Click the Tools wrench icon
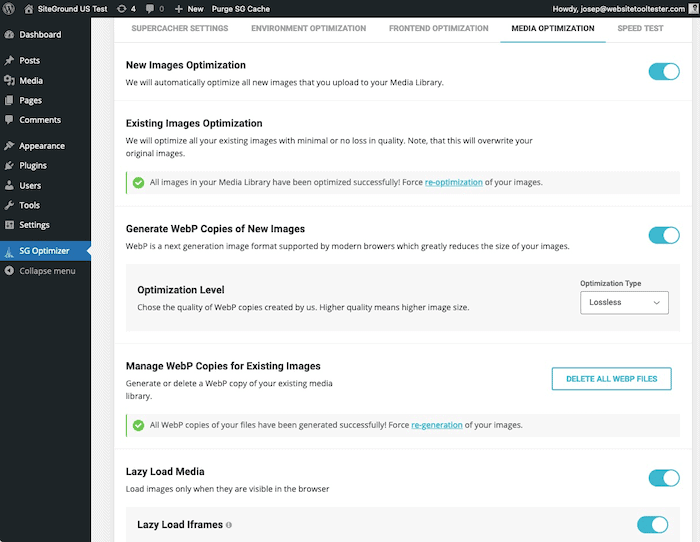Viewport: 700px width, 542px height. pos(9,205)
